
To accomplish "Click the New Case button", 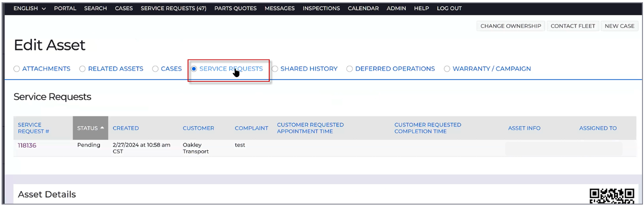I will (x=620, y=26).
